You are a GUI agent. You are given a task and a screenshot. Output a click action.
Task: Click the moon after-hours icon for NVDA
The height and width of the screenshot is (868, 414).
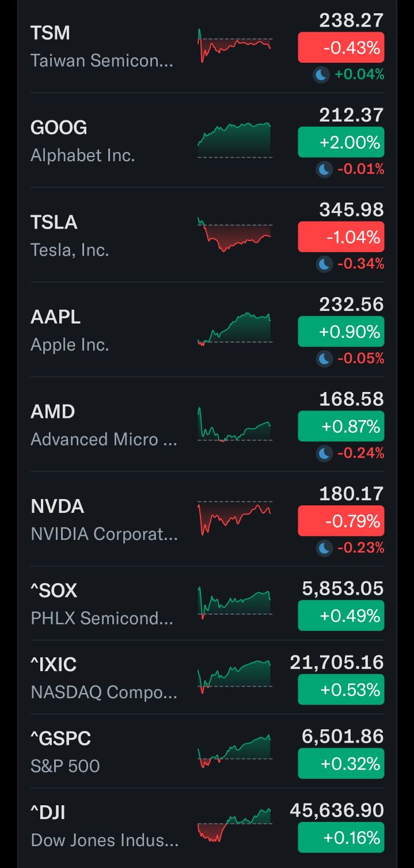[x=325, y=548]
